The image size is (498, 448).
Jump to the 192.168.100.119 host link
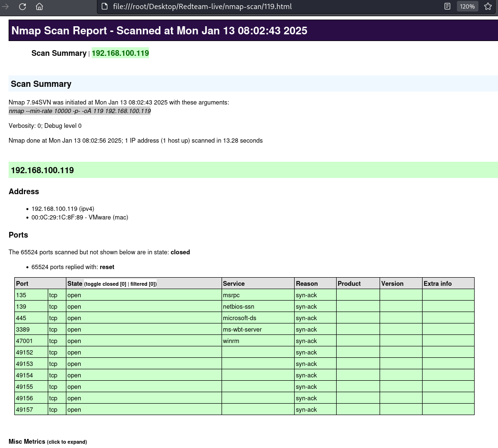120,53
